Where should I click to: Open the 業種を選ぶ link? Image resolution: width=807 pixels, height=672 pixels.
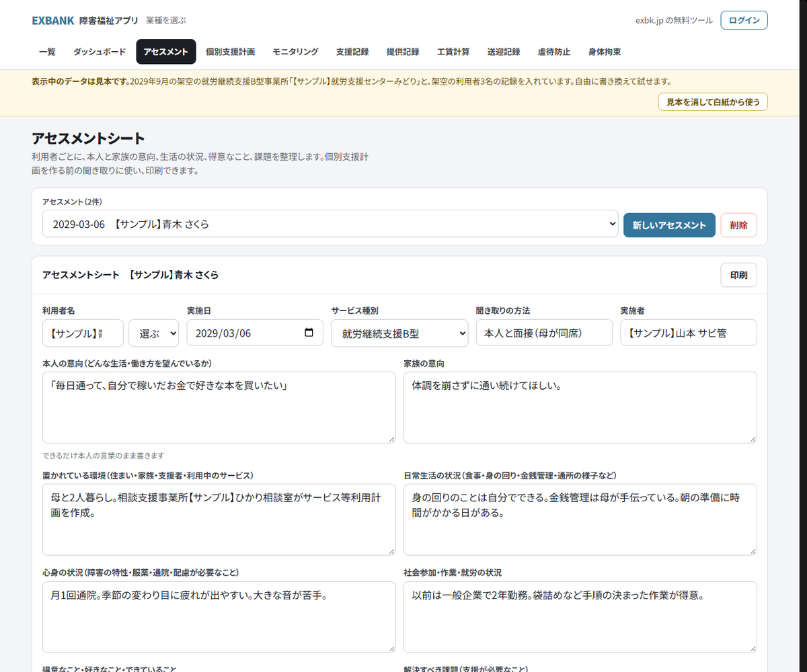(166, 20)
